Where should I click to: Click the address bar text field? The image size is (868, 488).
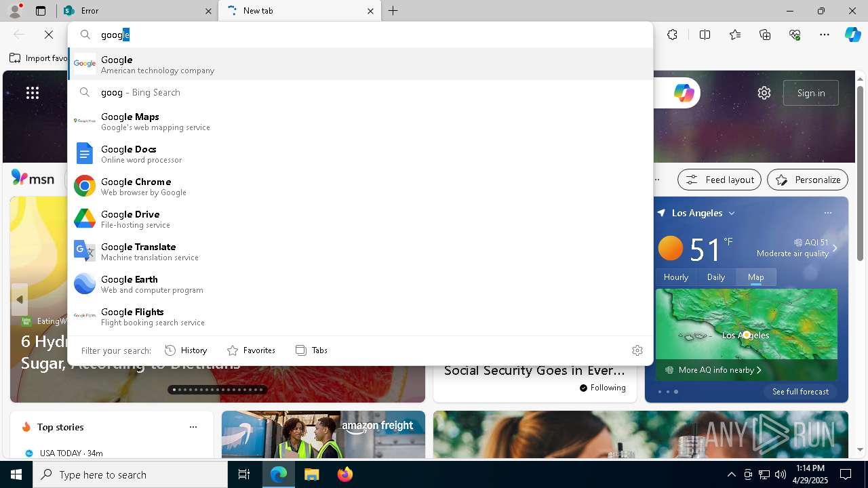[360, 35]
